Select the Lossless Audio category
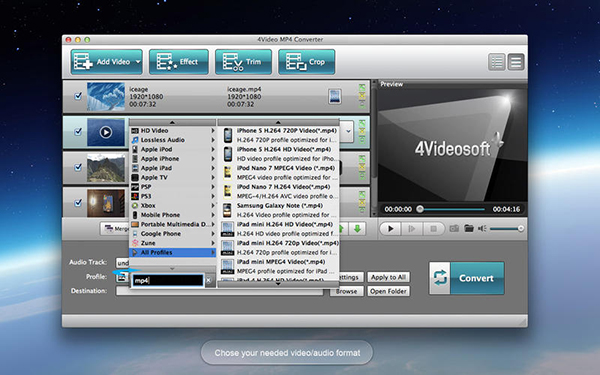Screen dimensions: 600x375 pos(173,140)
